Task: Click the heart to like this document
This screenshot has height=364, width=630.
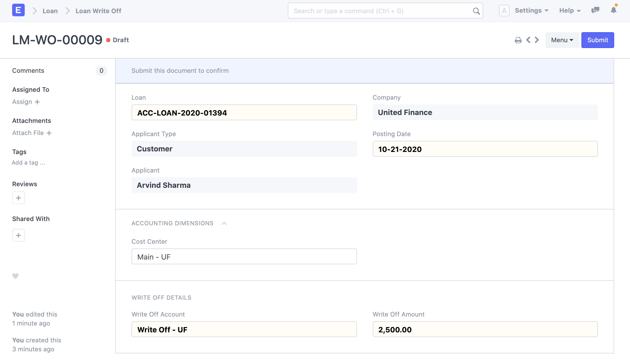Action: [16, 276]
